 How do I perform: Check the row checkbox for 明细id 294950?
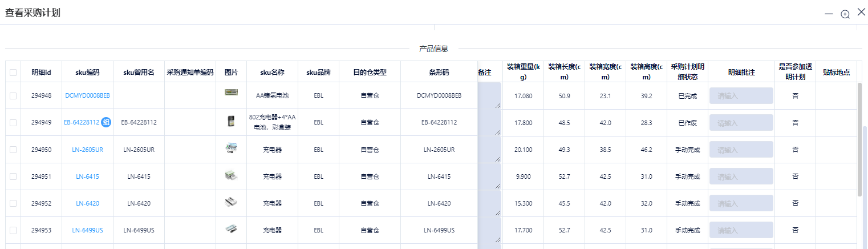(13, 150)
